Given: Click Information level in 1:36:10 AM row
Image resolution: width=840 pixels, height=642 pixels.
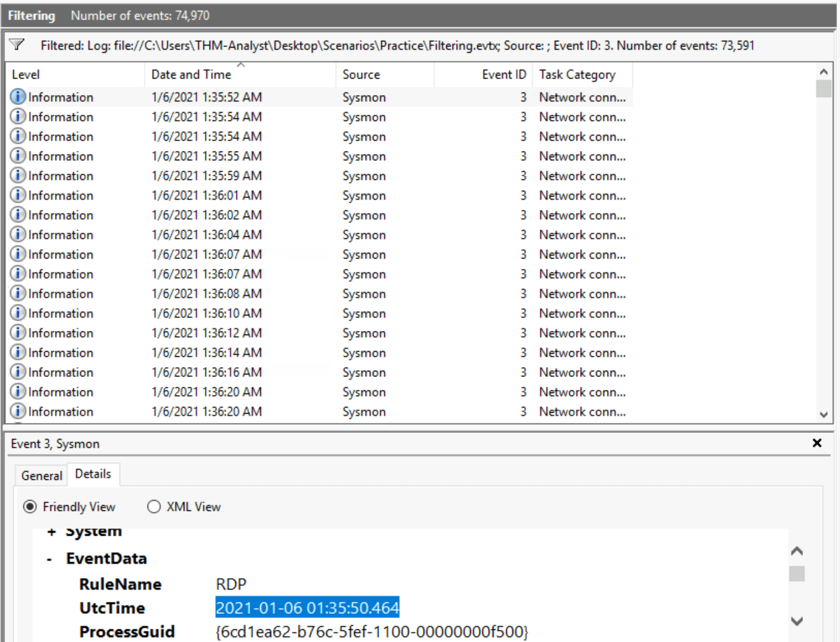Looking at the screenshot, I should pyautogui.click(x=61, y=313).
